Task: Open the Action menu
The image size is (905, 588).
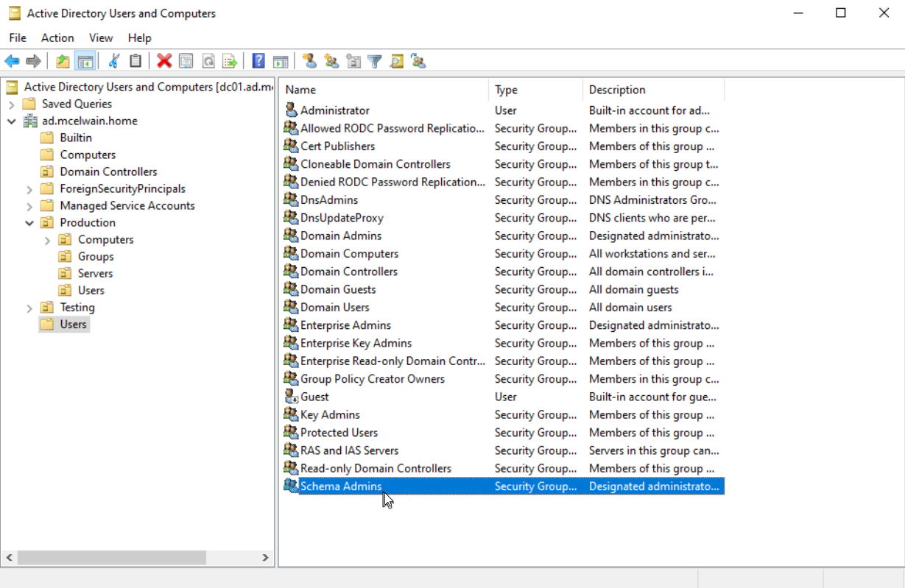Action: click(x=57, y=38)
